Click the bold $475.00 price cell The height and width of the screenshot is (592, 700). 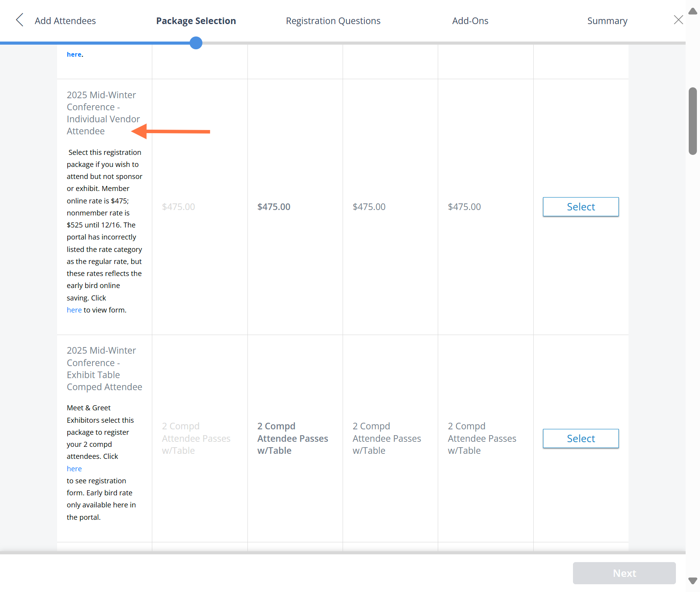coord(274,207)
